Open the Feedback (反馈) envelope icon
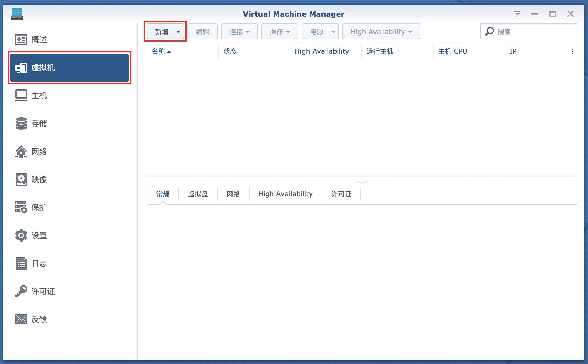This screenshot has height=364, width=588. click(x=21, y=319)
